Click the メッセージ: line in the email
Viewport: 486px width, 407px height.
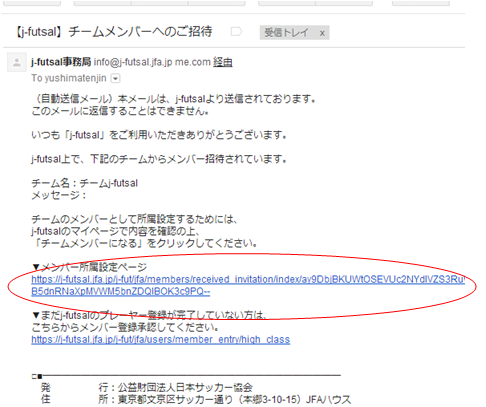click(x=59, y=195)
